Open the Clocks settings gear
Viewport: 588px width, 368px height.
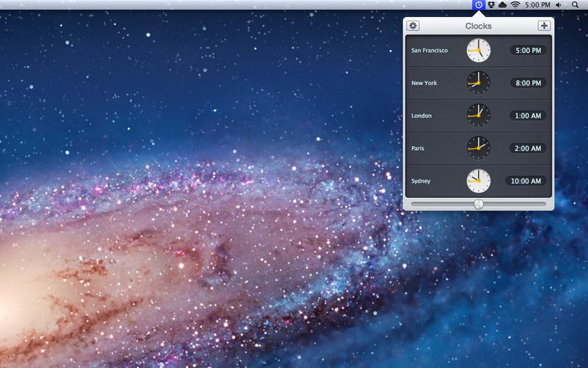pos(413,26)
